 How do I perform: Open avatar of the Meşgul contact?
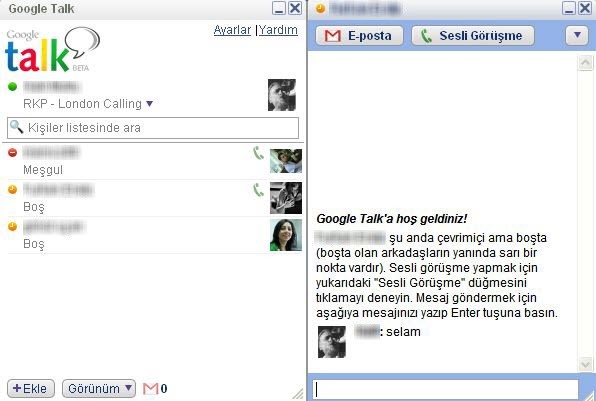coord(286,161)
